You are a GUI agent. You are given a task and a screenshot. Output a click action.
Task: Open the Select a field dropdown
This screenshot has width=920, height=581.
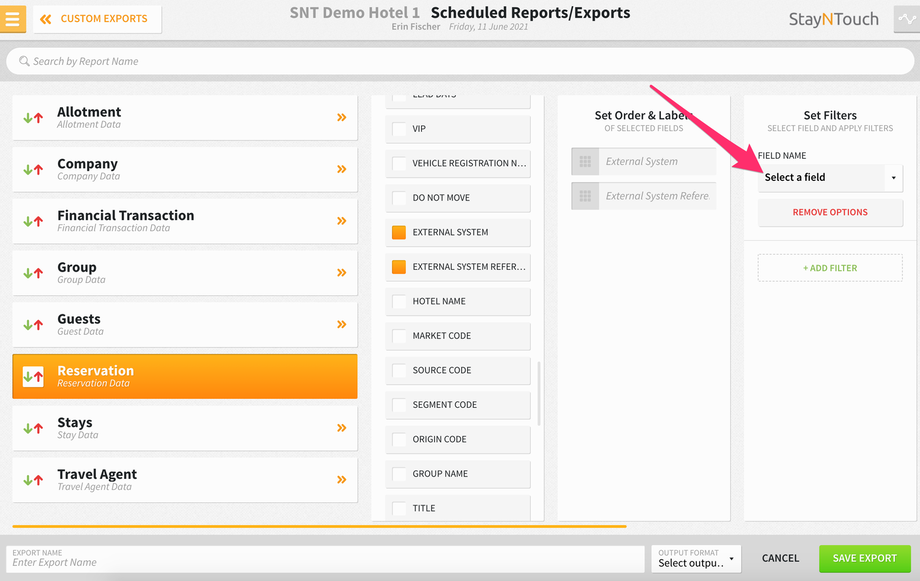(x=830, y=177)
